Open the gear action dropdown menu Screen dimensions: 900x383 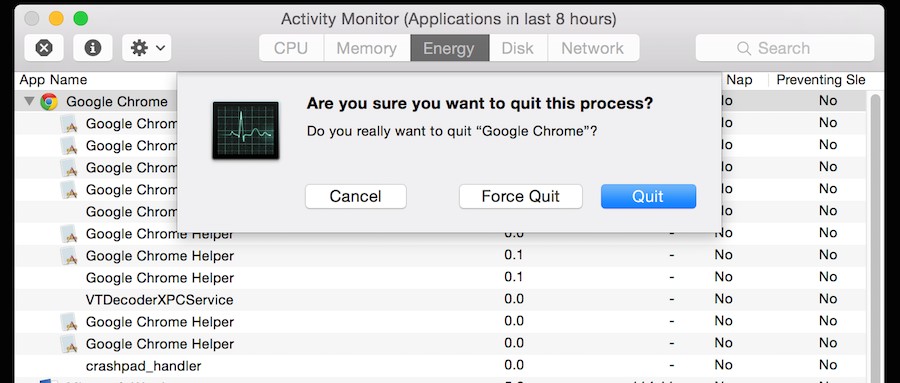point(146,48)
